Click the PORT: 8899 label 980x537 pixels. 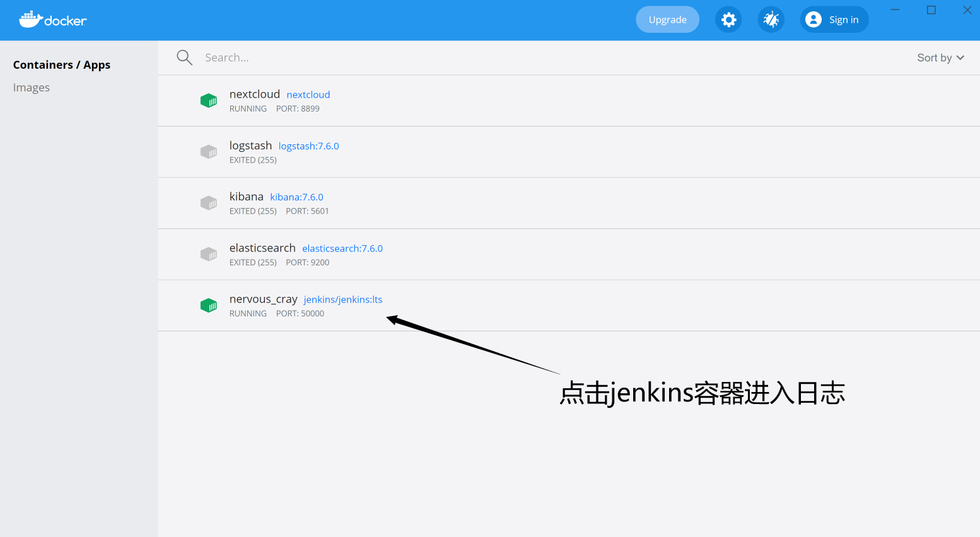tap(298, 108)
